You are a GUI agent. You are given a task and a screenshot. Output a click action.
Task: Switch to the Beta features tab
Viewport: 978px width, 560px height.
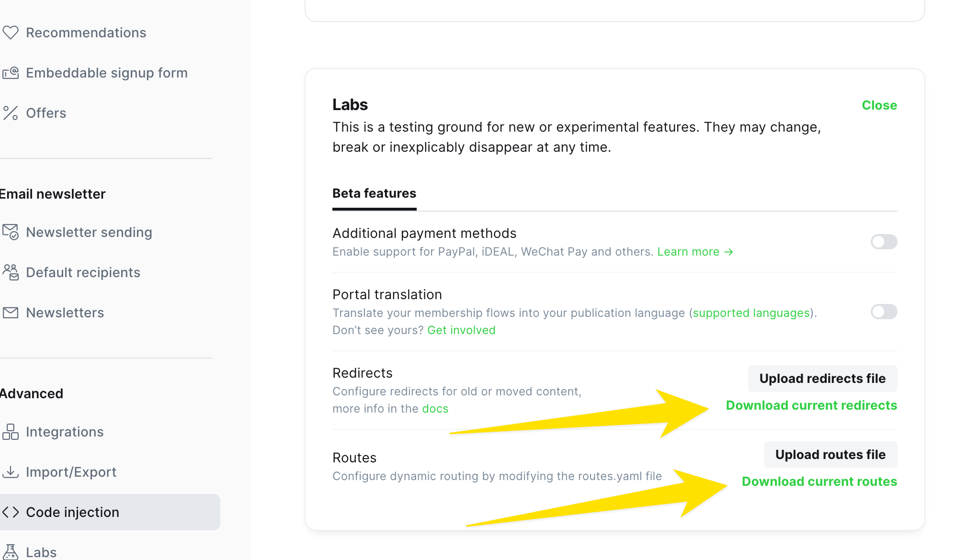374,193
